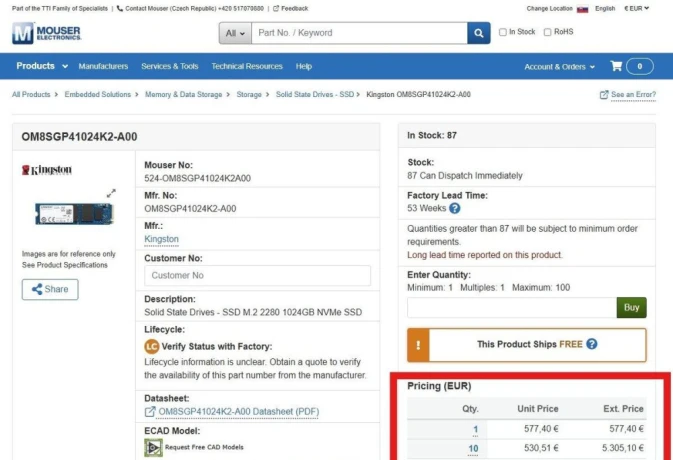Viewport: 673px width, 460px height.
Task: Open the Kingston manufacturer link
Action: (161, 239)
